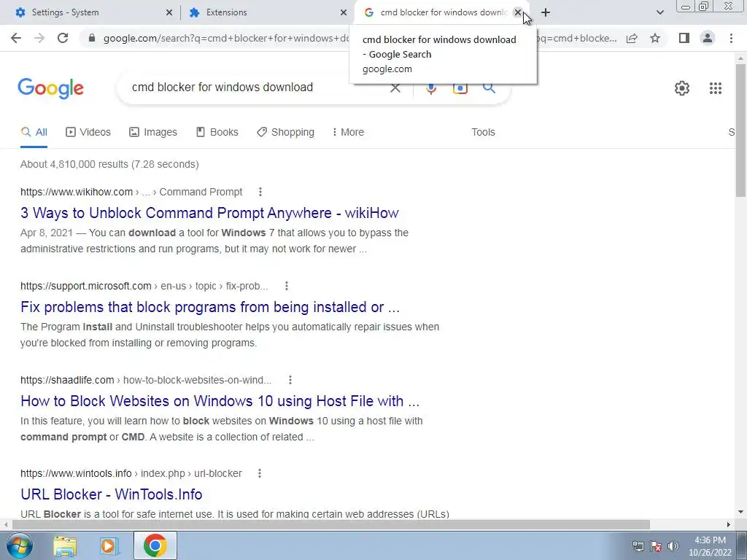Open Google quick settings gear
Image resolution: width=747 pixels, height=560 pixels.
(682, 88)
